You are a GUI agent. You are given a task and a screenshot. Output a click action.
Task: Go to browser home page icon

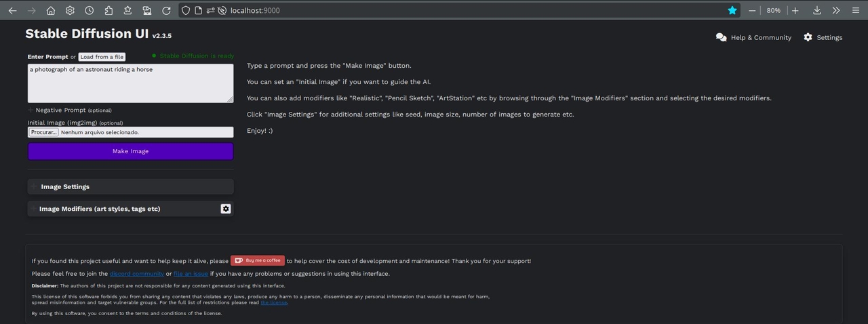pos(51,10)
